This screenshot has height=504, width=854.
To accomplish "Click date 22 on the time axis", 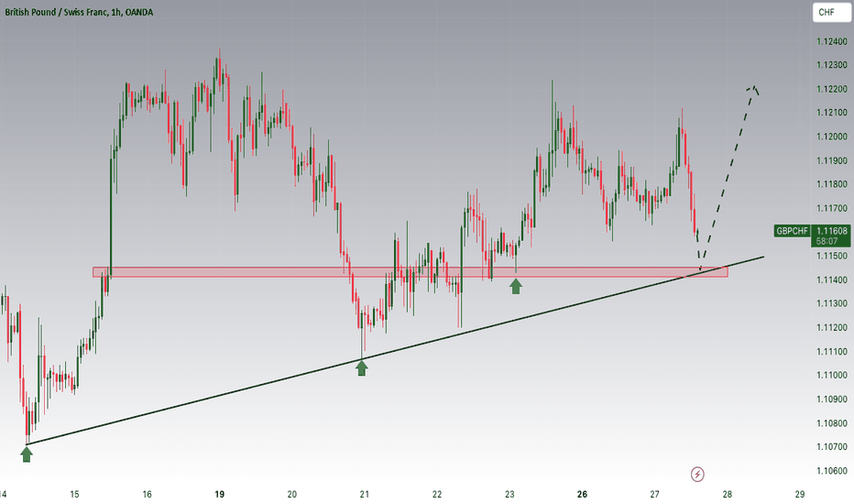I will point(437,495).
